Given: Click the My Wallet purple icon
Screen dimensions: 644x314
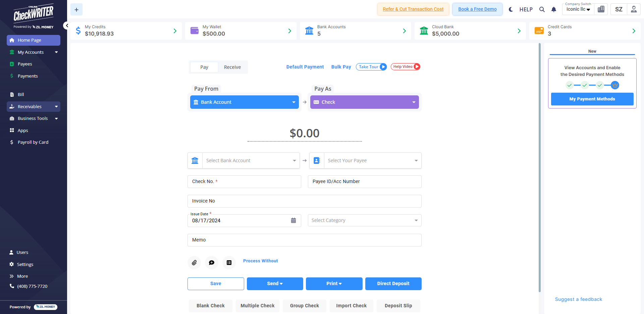Looking at the screenshot, I should (195, 31).
